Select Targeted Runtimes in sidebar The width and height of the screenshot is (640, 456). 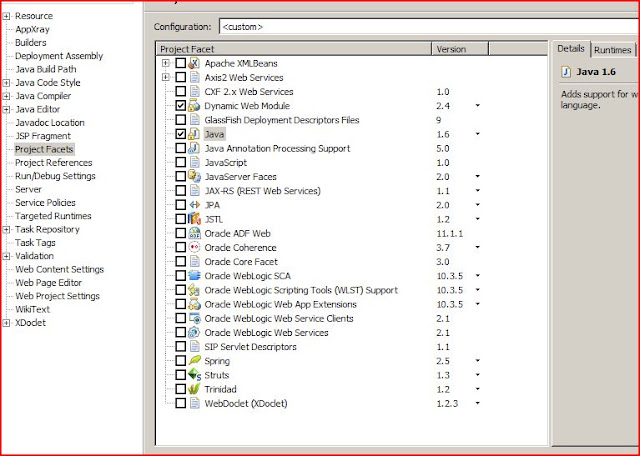click(x=53, y=216)
